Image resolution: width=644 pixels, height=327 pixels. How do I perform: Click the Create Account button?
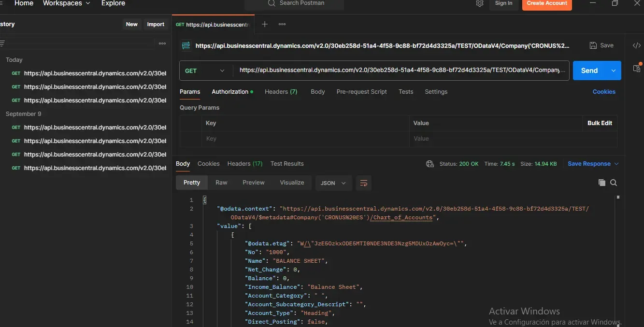point(547,4)
